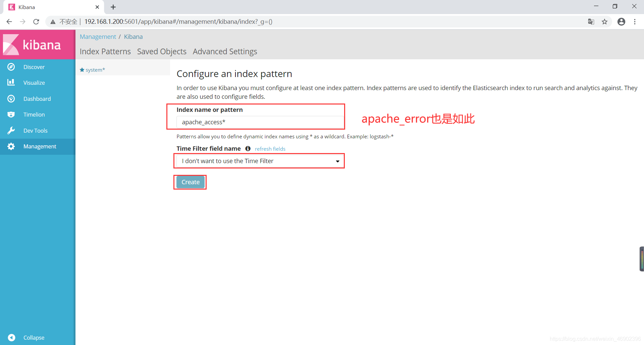
Task: Reload the page with refresh icon
Action: click(x=36, y=22)
